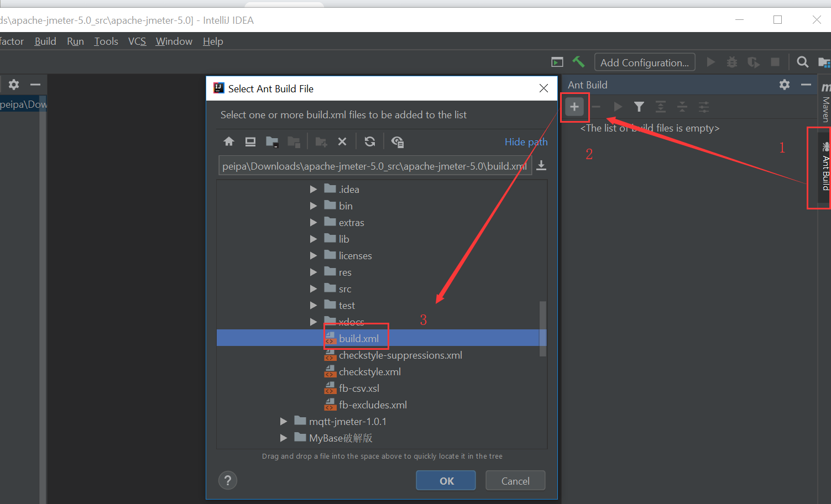The height and width of the screenshot is (504, 831).
Task: Open the Help menu
Action: tap(213, 41)
